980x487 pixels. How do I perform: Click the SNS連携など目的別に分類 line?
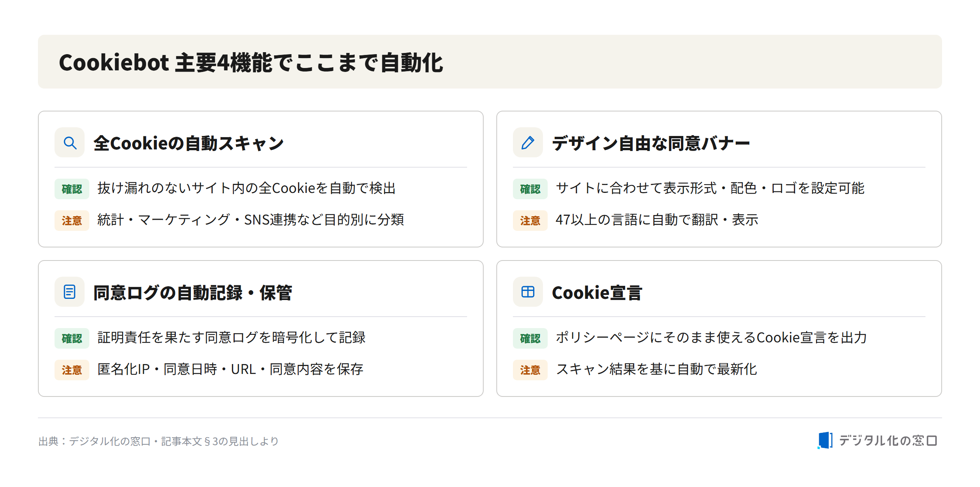pyautogui.click(x=251, y=220)
